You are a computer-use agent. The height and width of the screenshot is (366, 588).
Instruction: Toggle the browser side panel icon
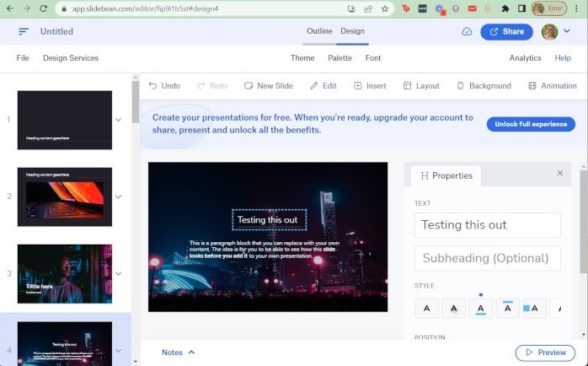(521, 8)
